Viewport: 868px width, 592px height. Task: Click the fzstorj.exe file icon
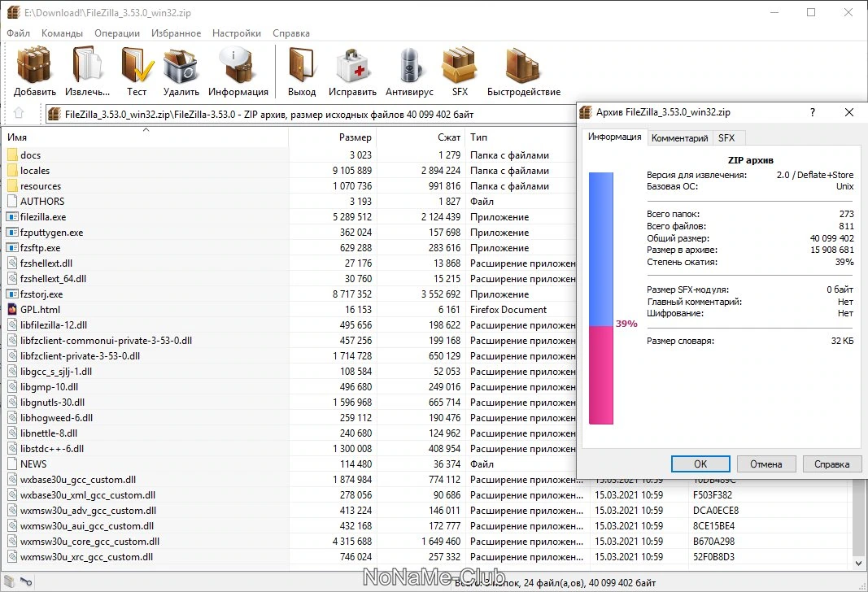point(13,294)
